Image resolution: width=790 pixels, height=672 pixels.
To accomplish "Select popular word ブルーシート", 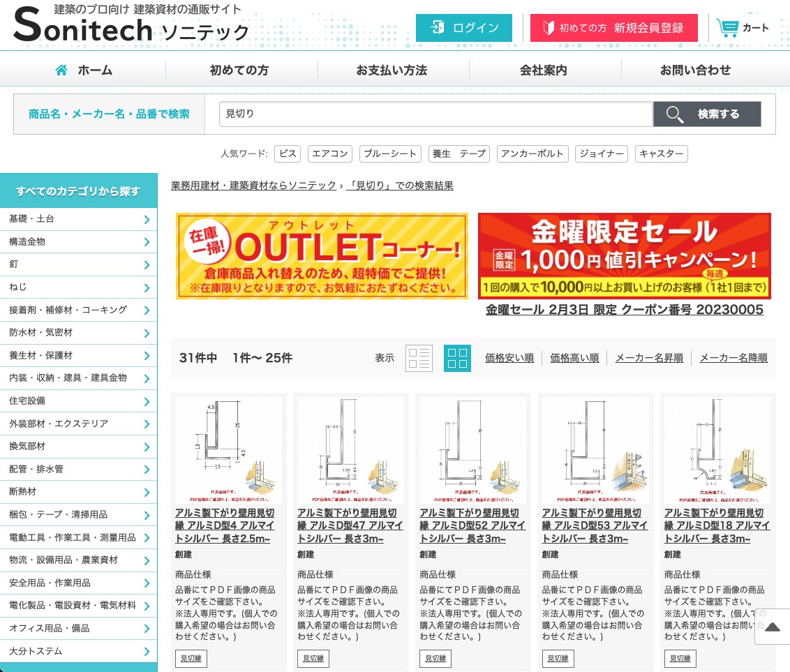I will coord(390,154).
